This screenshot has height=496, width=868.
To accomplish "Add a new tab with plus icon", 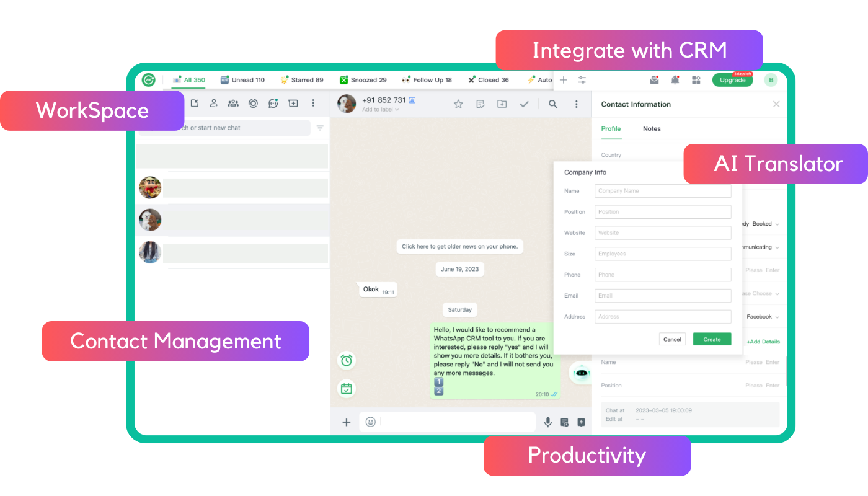I will coord(564,80).
